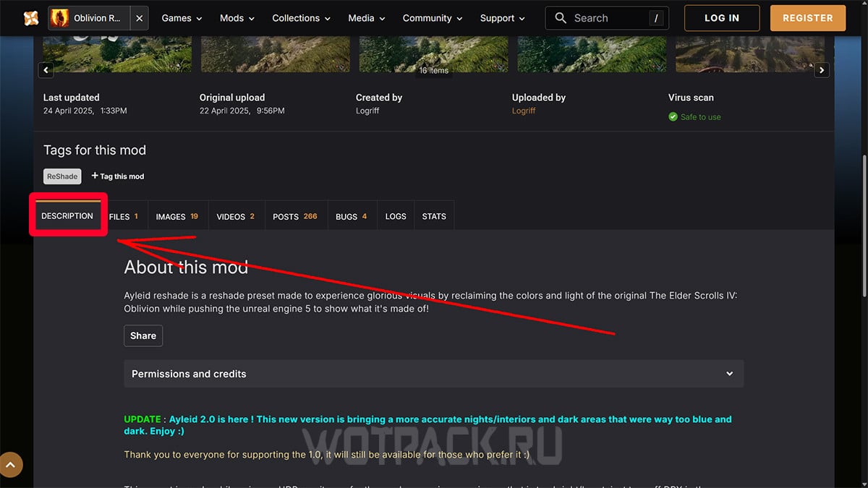This screenshot has height=488, width=868.
Task: Open the Oblivion Remastered game icon
Action: click(x=60, y=18)
